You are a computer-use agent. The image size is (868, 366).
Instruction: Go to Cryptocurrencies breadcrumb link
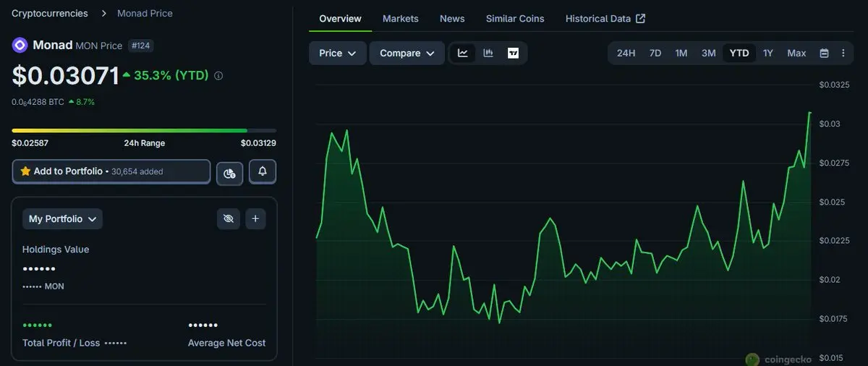pyautogui.click(x=50, y=13)
